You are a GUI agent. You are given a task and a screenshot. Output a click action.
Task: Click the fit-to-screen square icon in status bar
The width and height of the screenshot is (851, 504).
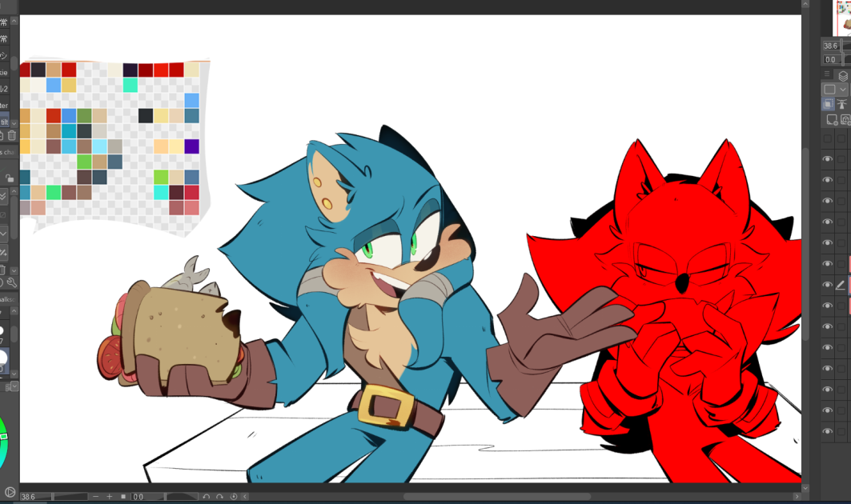(123, 497)
